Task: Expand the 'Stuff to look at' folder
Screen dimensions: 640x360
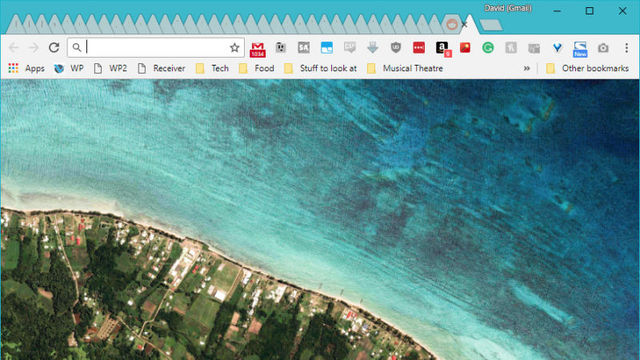Action: click(x=320, y=68)
